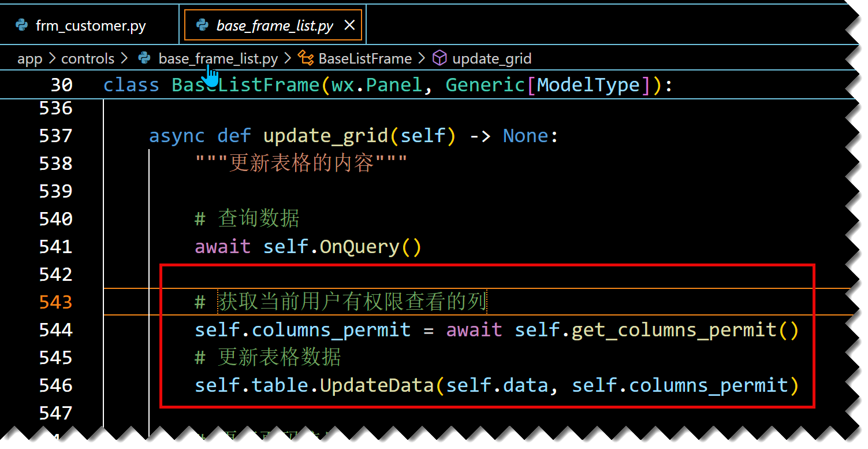Click line number 543 in the gutter
868x449 pixels.
point(55,302)
